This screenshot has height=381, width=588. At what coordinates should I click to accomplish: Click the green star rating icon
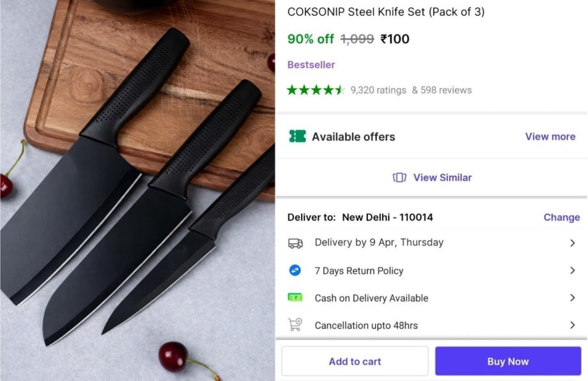316,90
